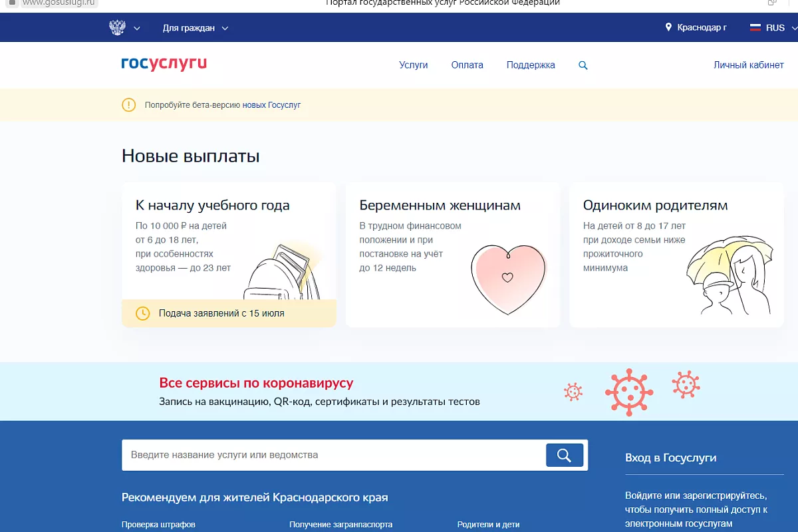Click the copy icon in browser top right
This screenshot has height=532, width=798.
click(772, 3)
